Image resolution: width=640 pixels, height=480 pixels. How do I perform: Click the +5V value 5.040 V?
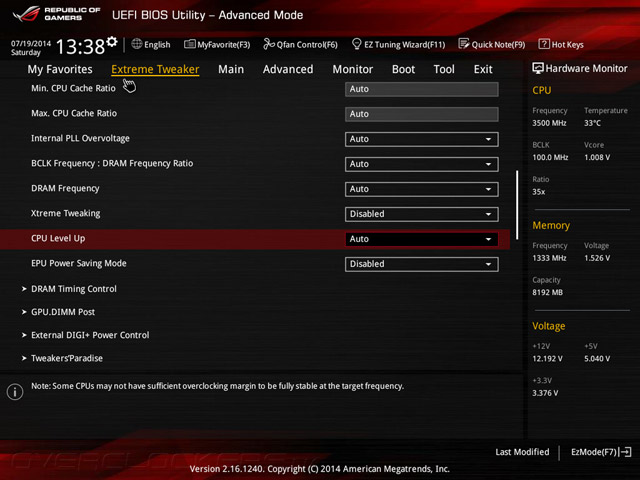(x=597, y=358)
